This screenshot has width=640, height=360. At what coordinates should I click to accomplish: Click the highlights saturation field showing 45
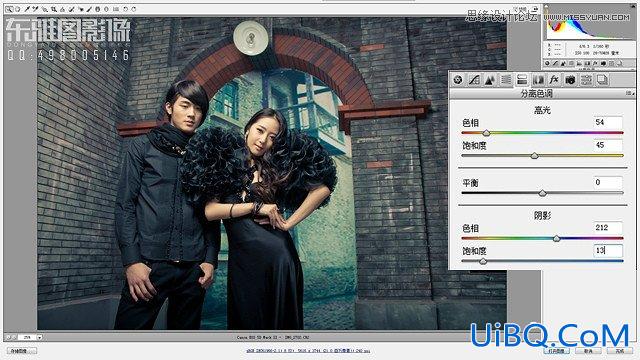coord(608,145)
